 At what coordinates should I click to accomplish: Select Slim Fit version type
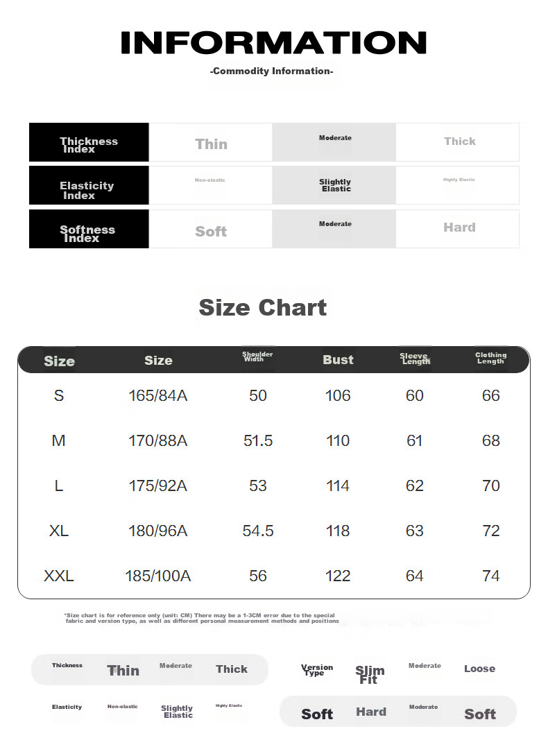coord(370,675)
